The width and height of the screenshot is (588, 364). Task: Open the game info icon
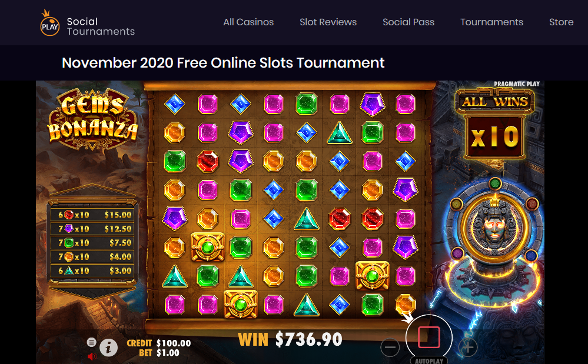click(x=108, y=348)
